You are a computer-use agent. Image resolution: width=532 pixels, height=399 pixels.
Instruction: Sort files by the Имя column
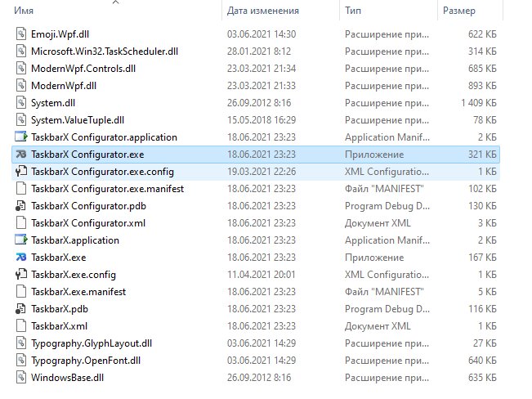[x=24, y=11]
